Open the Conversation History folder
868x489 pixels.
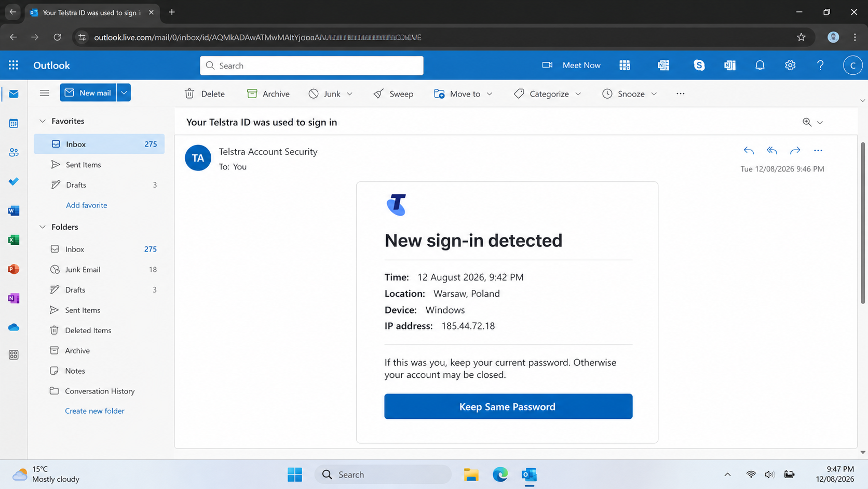click(99, 391)
